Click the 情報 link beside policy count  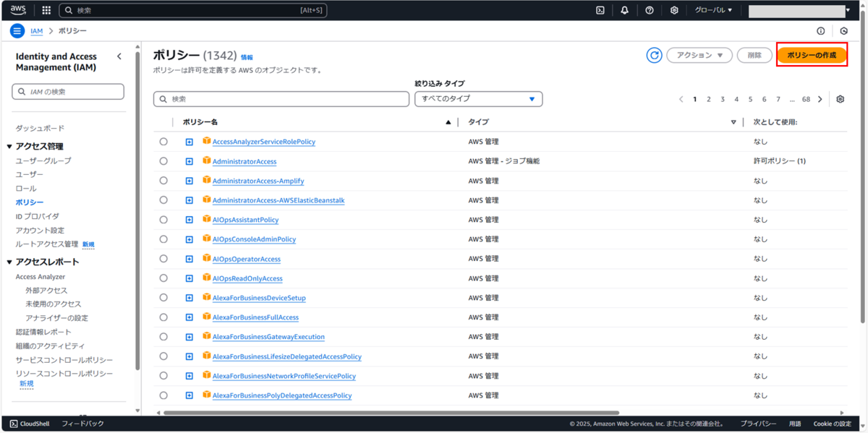point(247,57)
